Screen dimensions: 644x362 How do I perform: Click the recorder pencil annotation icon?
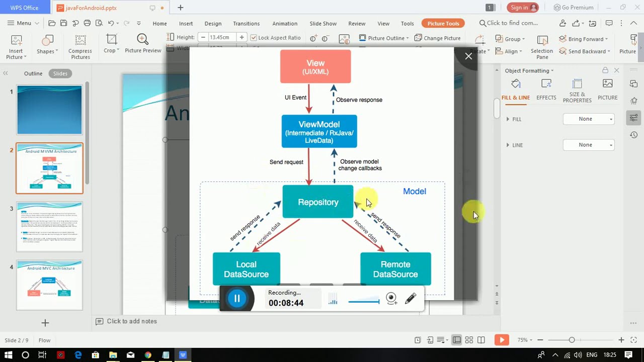[410, 299]
